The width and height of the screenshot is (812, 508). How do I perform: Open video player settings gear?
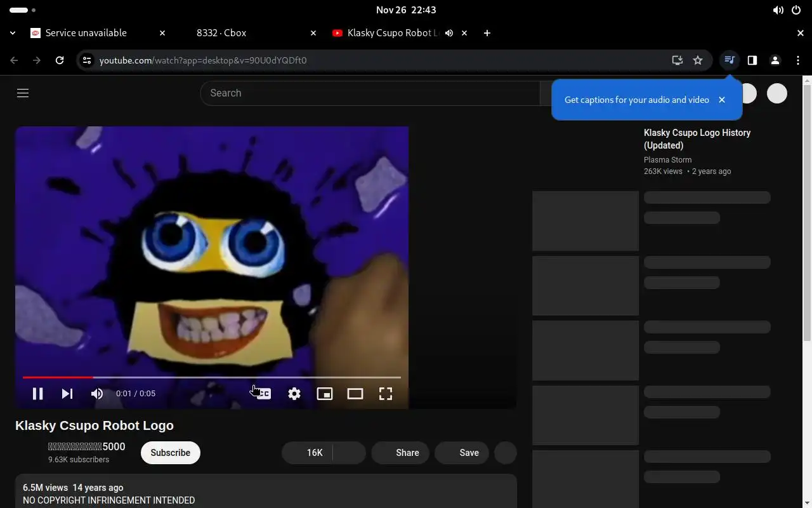pos(294,394)
